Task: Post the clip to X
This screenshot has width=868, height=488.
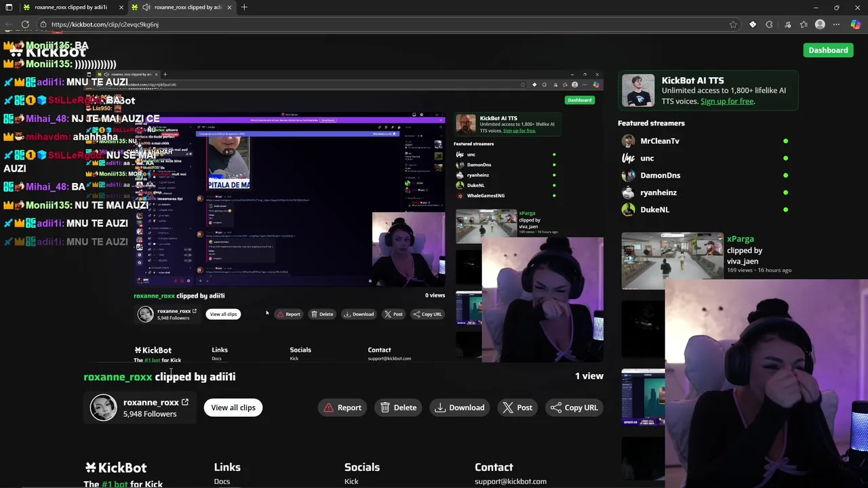Action: 517,407
